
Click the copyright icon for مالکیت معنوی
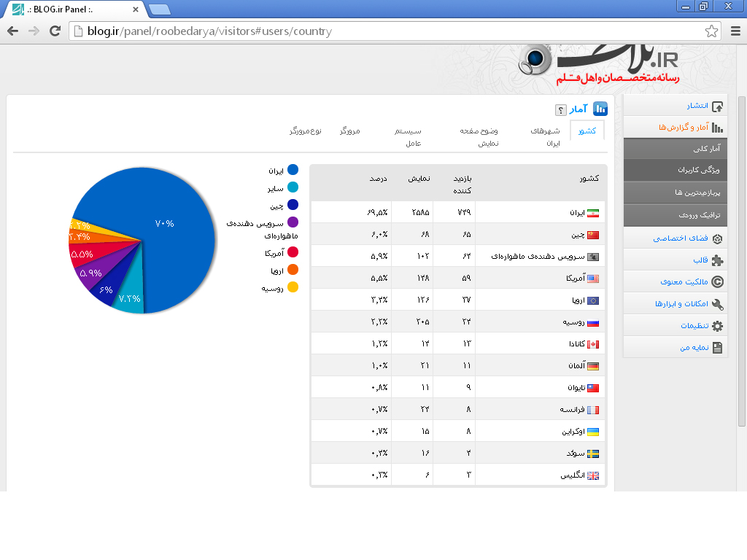tap(717, 282)
